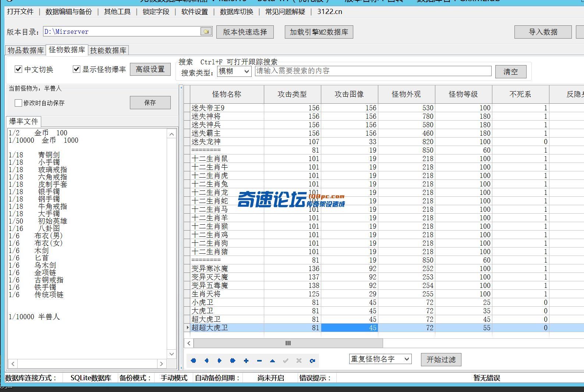Viewport: 584px width, 392px height.
Task: Delete record with minus icon
Action: pyautogui.click(x=259, y=361)
